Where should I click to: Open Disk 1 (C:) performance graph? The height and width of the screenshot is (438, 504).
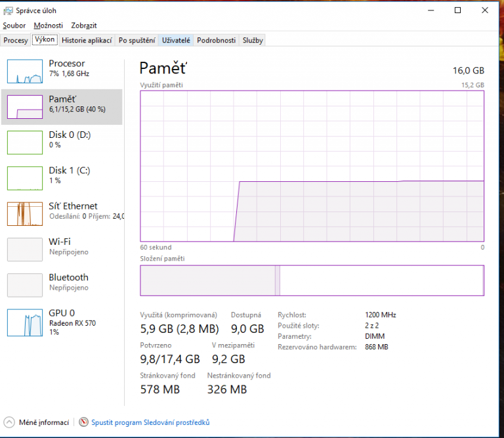24,177
